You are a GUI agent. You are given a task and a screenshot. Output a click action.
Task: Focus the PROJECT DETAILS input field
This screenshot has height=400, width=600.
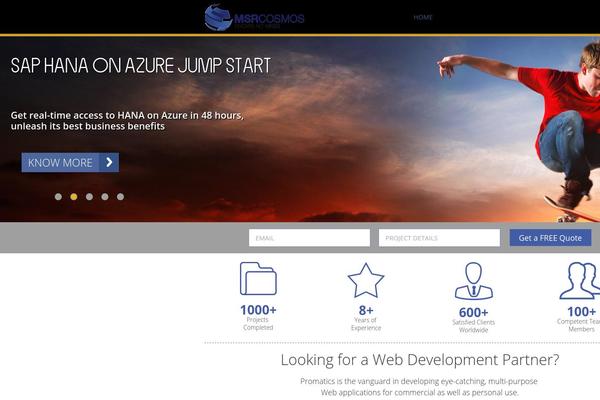click(439, 238)
